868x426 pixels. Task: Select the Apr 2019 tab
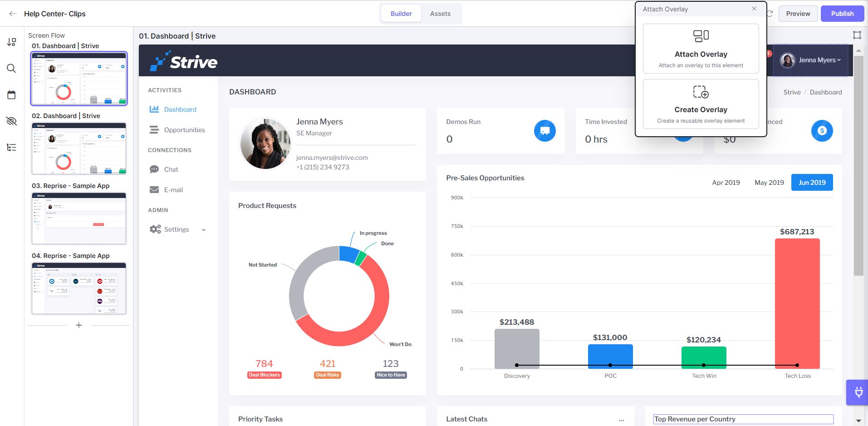coord(726,183)
